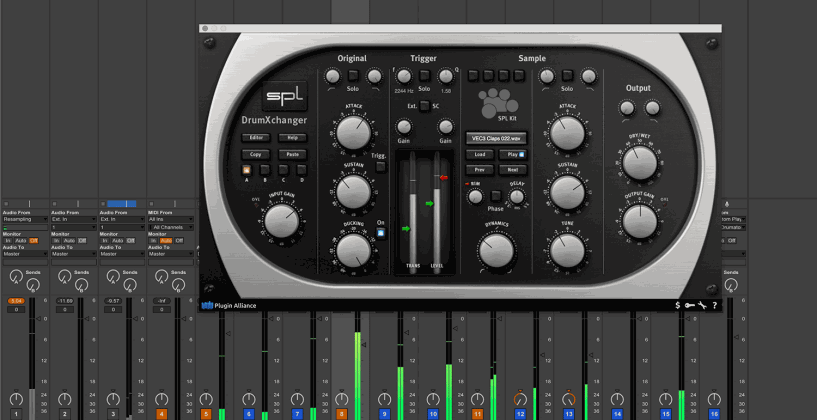Viewport: 817px width, 420px height.
Task: Click the VEC3 Claps 022.wav sample field
Action: pyautogui.click(x=496, y=139)
